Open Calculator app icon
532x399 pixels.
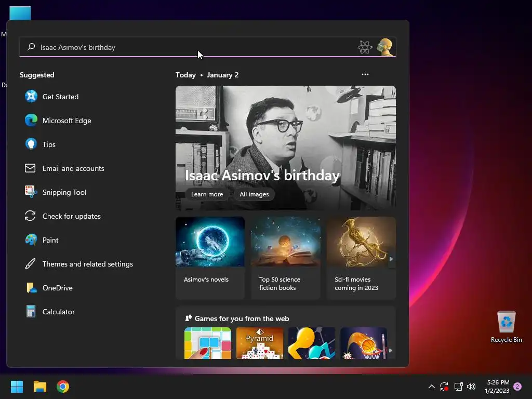(x=31, y=312)
